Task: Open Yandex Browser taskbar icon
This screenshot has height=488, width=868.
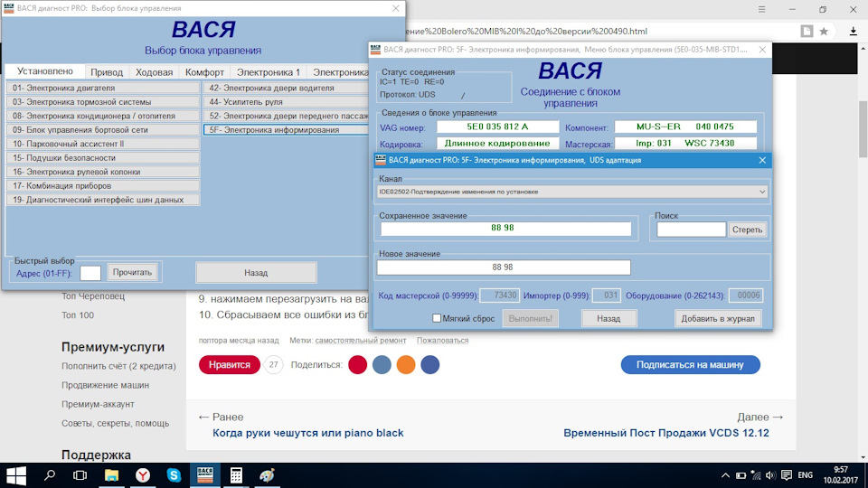Action: click(x=143, y=475)
